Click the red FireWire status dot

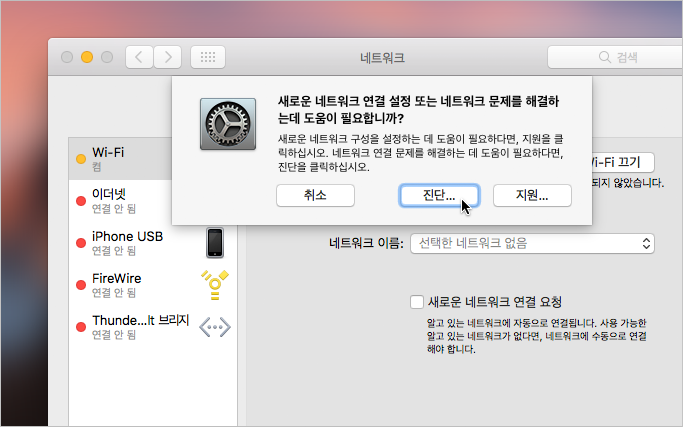pos(81,285)
